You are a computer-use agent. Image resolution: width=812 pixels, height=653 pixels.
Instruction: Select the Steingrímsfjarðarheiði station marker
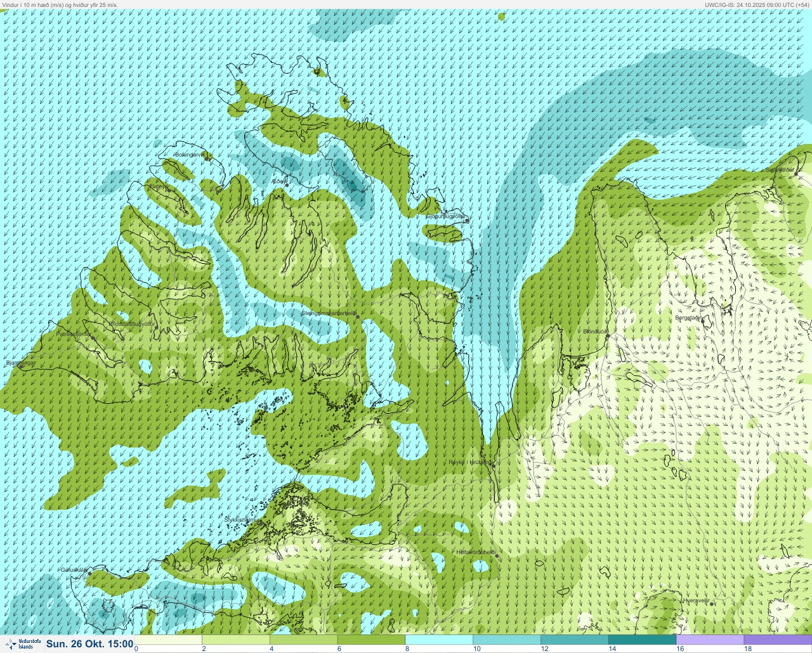357,316
